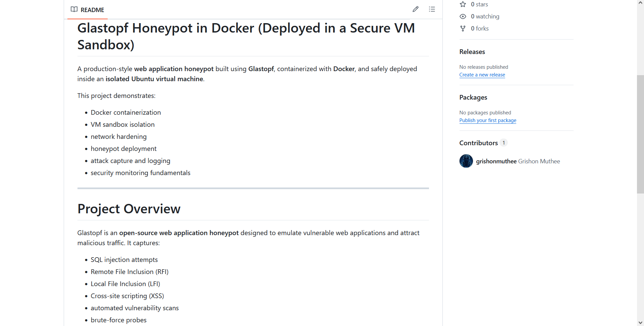Screen dimensions: 644x326
Task: Click the eye icon beside 0 watching
Action: [x=463, y=16]
